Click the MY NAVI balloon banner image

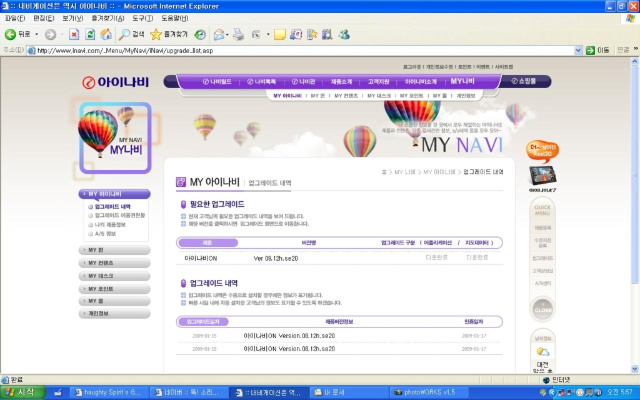pos(115,138)
